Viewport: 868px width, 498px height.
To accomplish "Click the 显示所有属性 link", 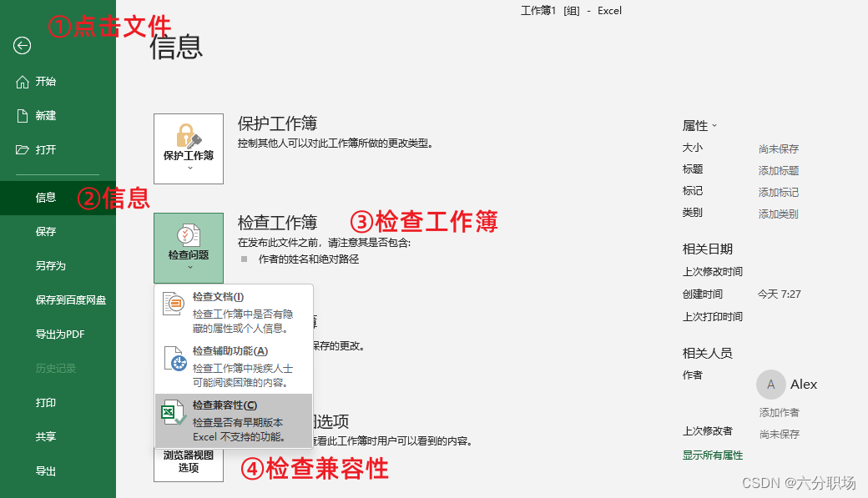I will point(713,455).
